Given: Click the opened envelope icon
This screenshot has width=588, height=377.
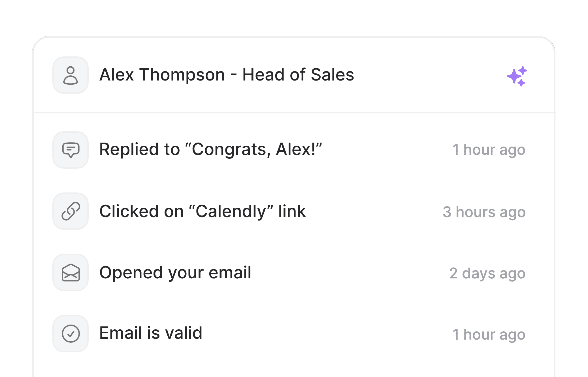Looking at the screenshot, I should click(x=71, y=272).
